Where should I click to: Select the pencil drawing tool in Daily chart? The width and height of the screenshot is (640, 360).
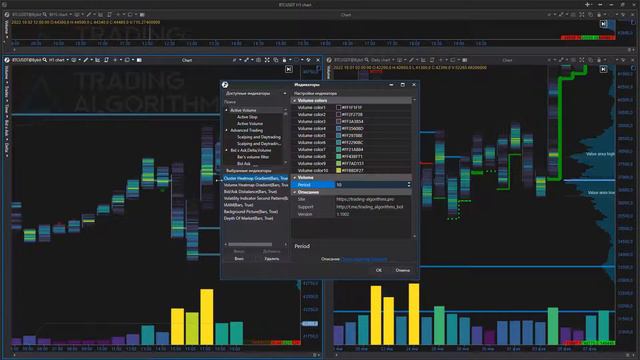(x=411, y=60)
